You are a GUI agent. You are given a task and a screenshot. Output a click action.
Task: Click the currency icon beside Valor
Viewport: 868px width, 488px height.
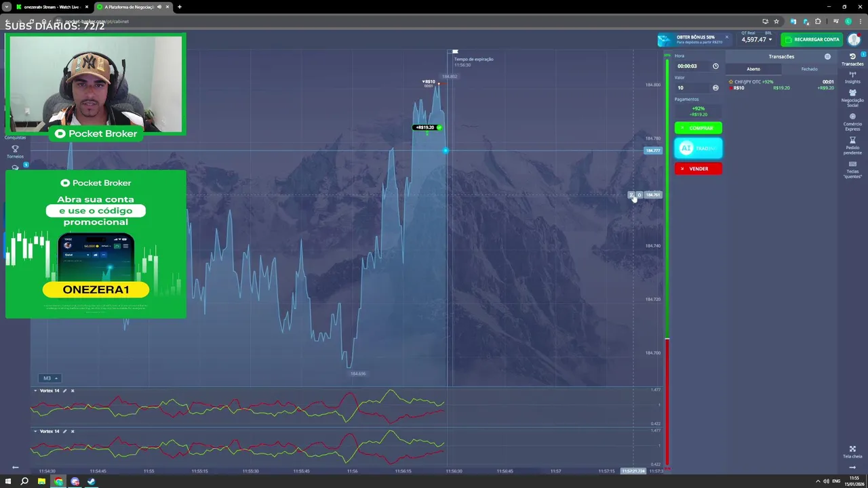pyautogui.click(x=715, y=87)
